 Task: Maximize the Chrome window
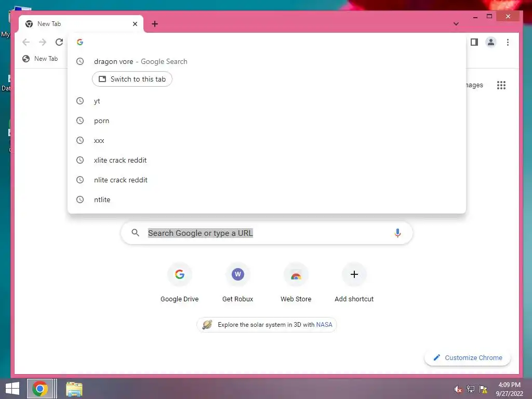click(489, 16)
